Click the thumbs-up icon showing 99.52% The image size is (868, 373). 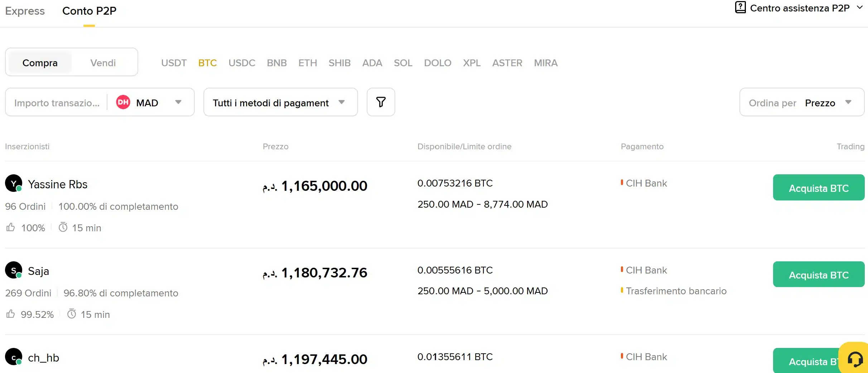tap(11, 314)
